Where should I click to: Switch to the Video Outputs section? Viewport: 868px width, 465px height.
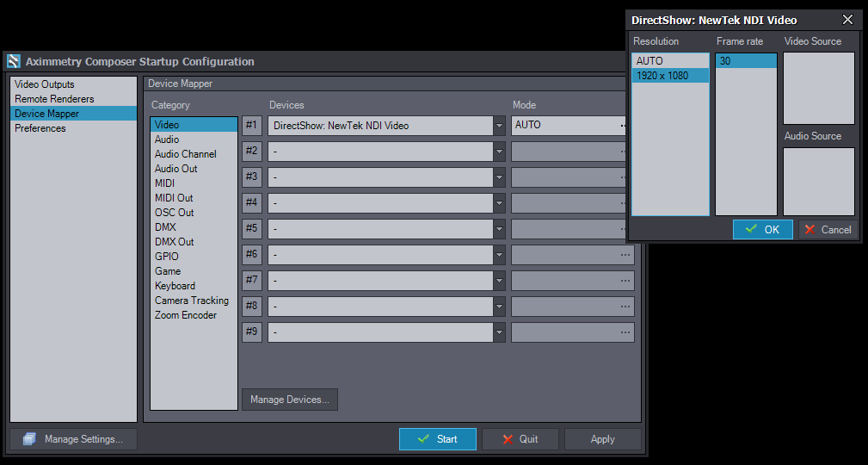[45, 84]
